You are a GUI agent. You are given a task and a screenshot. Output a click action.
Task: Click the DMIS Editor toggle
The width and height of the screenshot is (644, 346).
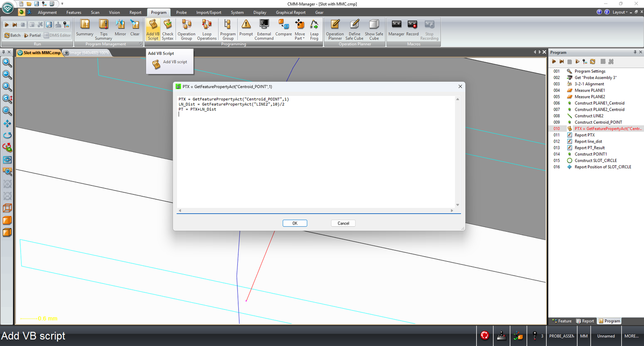(57, 35)
